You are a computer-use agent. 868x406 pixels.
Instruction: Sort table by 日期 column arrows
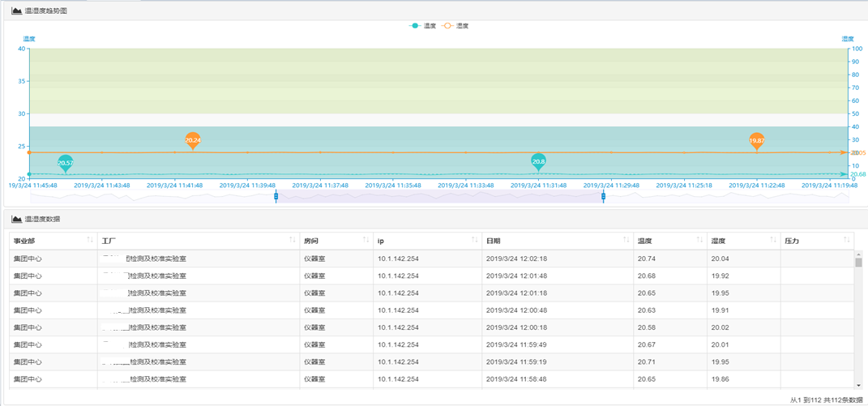626,241
